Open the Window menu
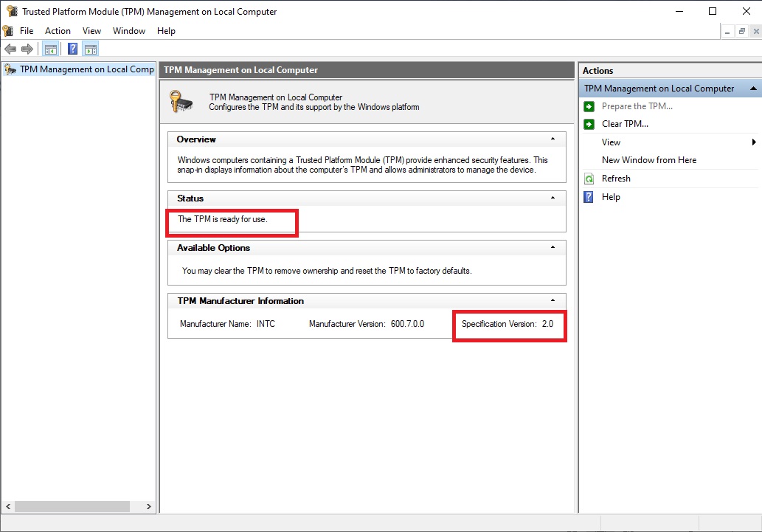Screen dimensions: 762x532 pyautogui.click(x=129, y=31)
